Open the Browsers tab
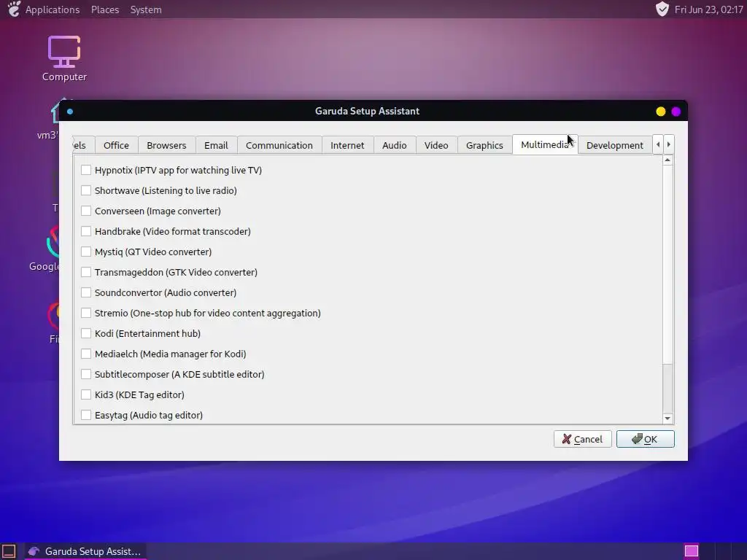This screenshot has height=560, width=747. click(166, 145)
